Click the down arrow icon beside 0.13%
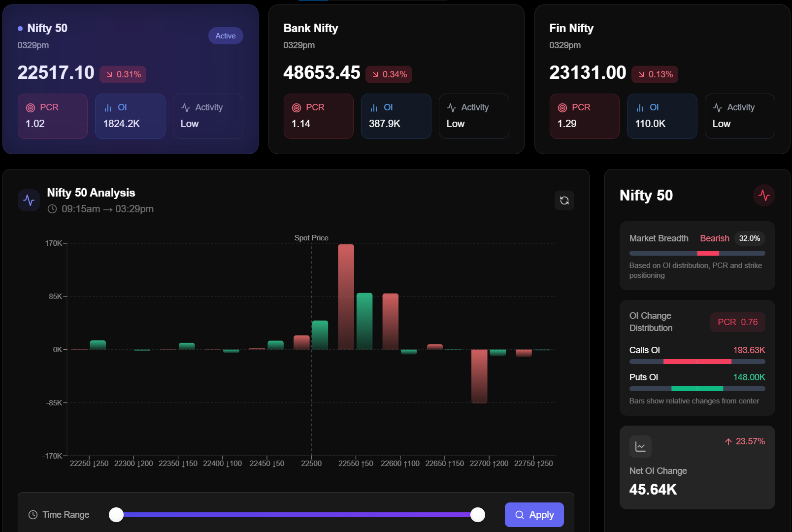792x532 pixels. (641, 74)
